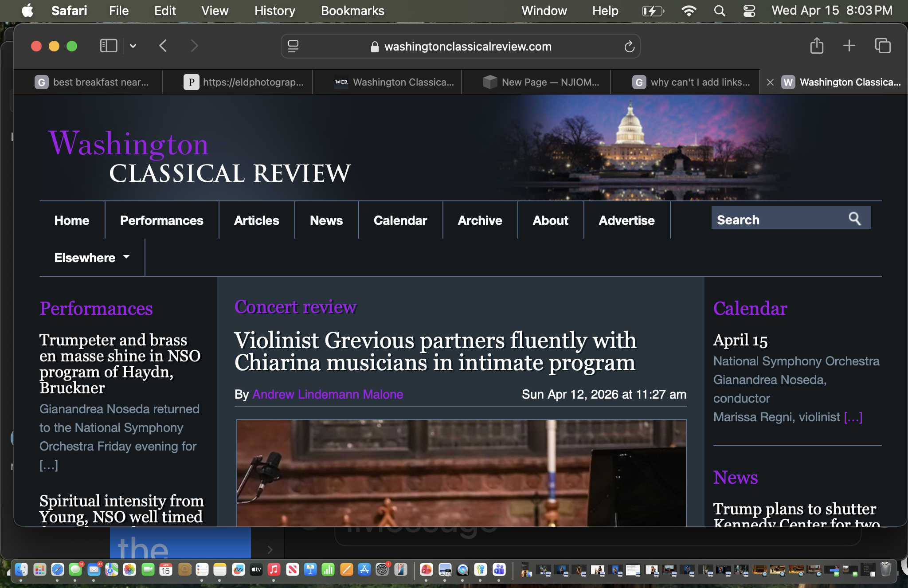Open the Bookmarks menu
The height and width of the screenshot is (588, 908).
click(352, 11)
